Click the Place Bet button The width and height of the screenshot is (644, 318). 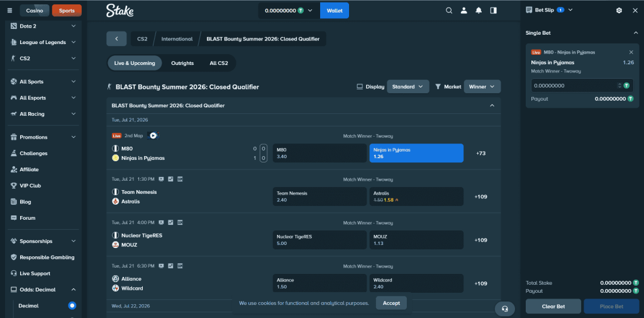(611, 307)
